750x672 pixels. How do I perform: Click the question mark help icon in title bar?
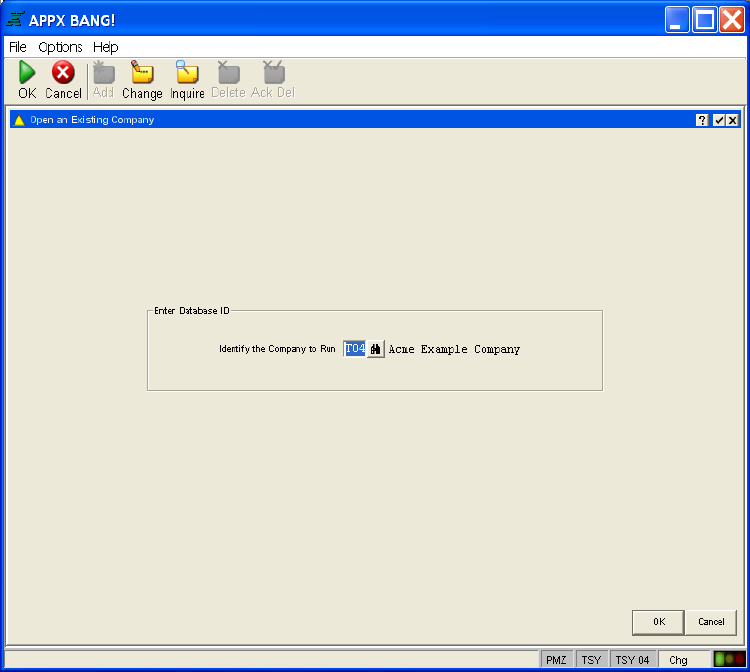pos(702,120)
